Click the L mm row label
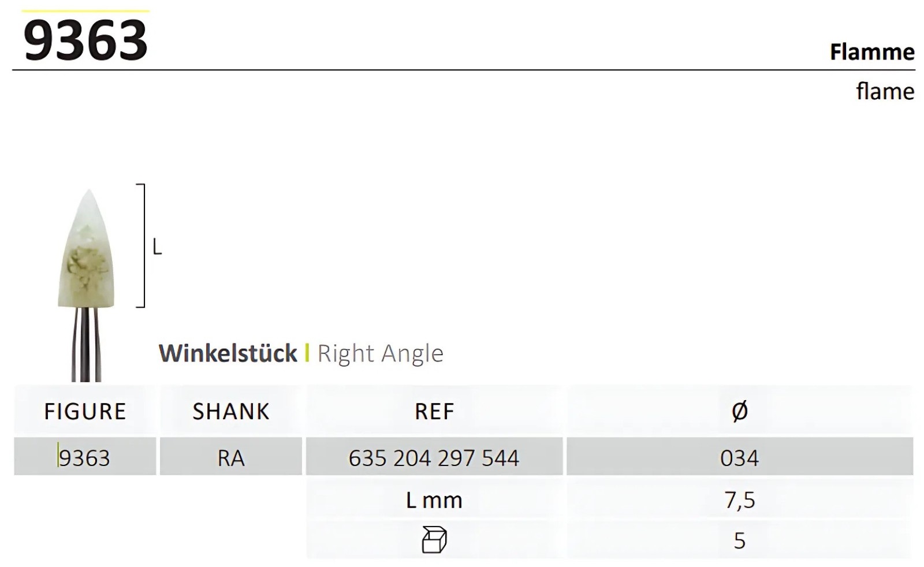The height and width of the screenshot is (567, 924). click(x=434, y=500)
